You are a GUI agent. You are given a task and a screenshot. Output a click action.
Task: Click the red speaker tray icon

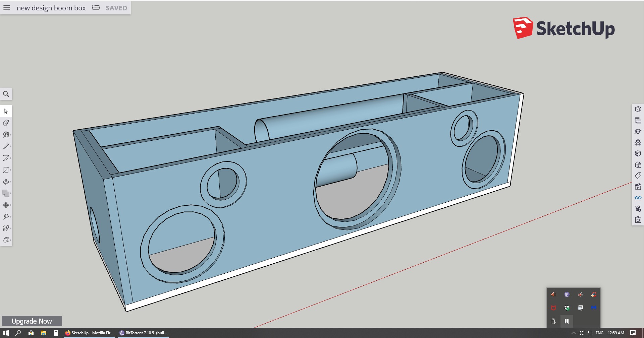pos(553,294)
